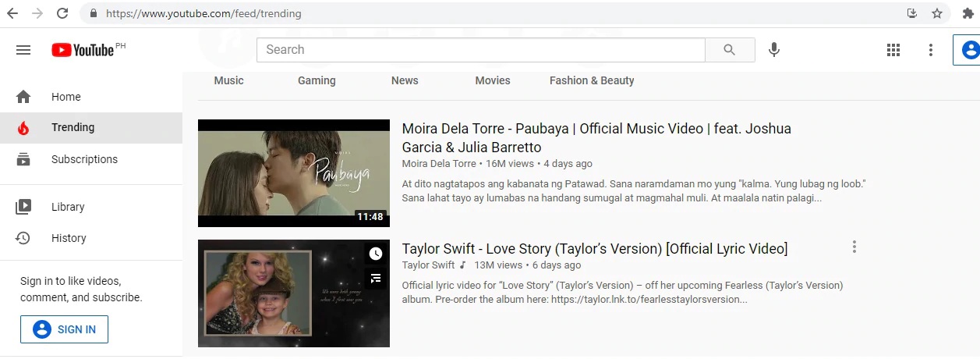Open the hamburger guide menu
The width and height of the screenshot is (980, 359).
click(23, 50)
